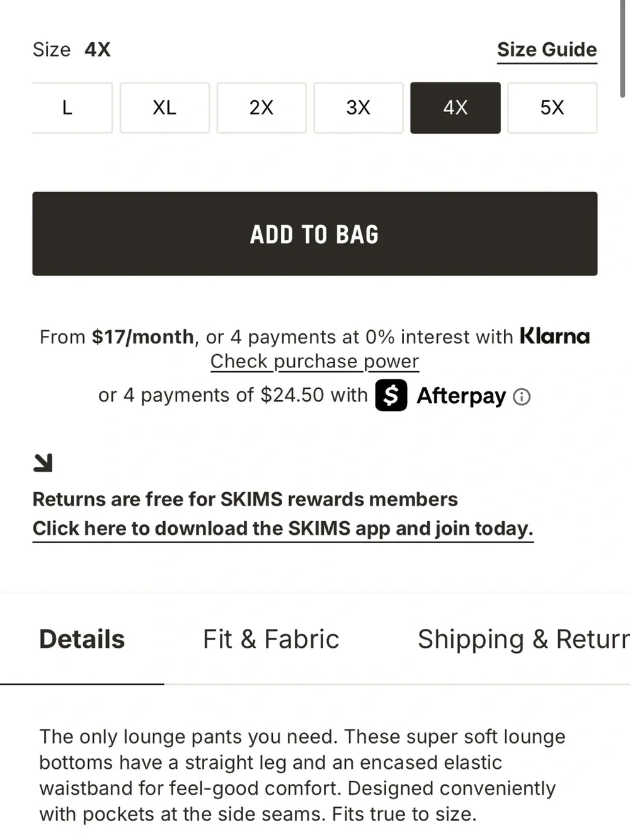
Task: Click the page scrollbar at right edge
Action: pos(622,49)
